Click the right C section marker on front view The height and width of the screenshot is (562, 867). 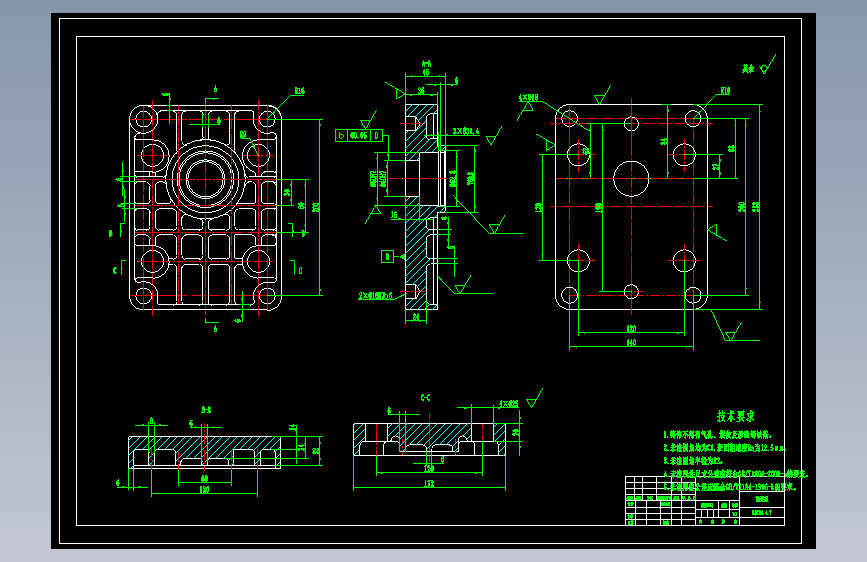click(x=298, y=268)
